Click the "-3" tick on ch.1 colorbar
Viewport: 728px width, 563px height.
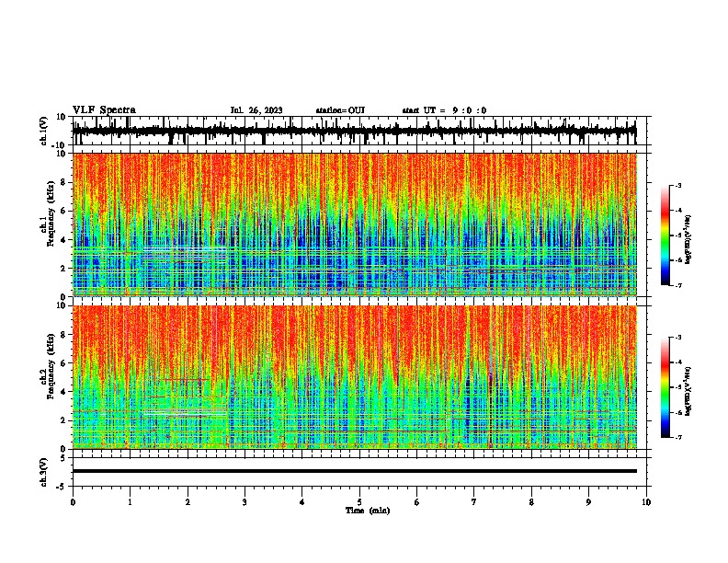tap(677, 185)
